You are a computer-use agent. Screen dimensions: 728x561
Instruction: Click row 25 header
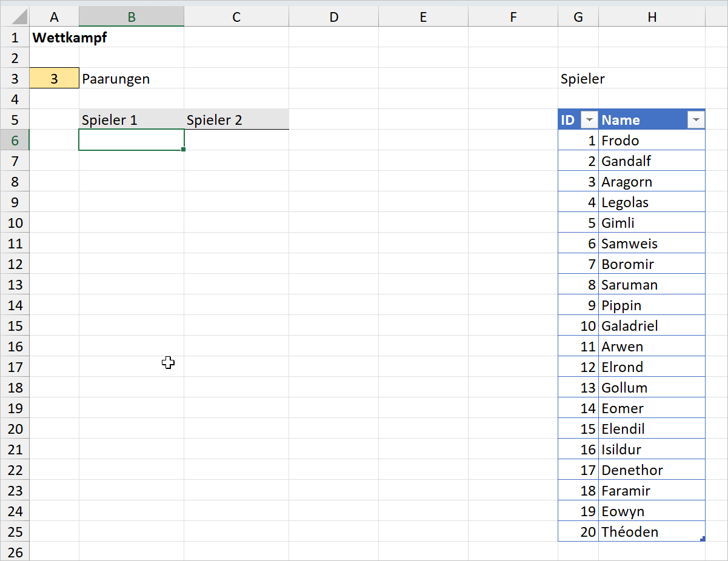[x=15, y=532]
